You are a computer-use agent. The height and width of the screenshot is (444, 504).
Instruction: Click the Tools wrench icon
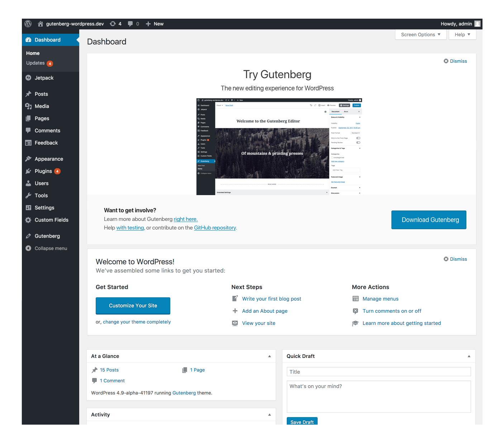[x=28, y=195]
